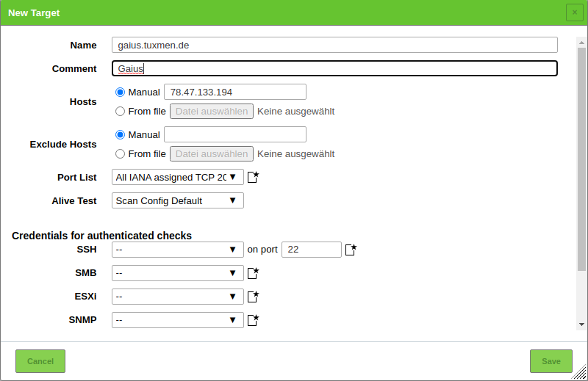Screen dimensions: 588x381
Task: Create new ESXi credential icon
Action: (253, 297)
